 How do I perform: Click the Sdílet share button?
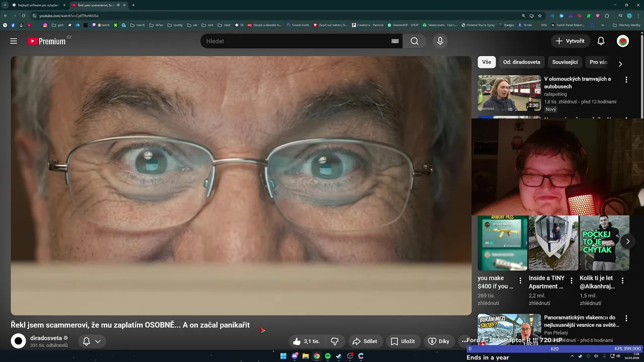click(365, 341)
